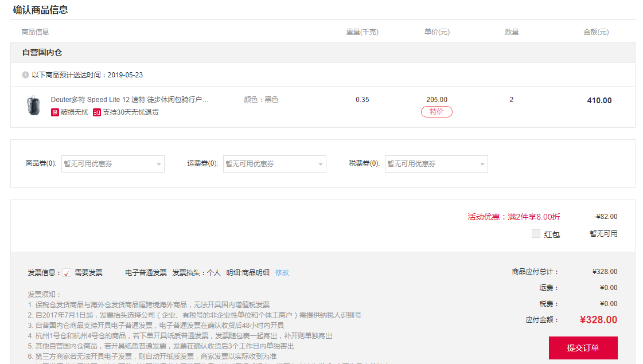This screenshot has width=643, height=364.
Task: Click the red 保 damage protection badge
Action: (x=55, y=112)
